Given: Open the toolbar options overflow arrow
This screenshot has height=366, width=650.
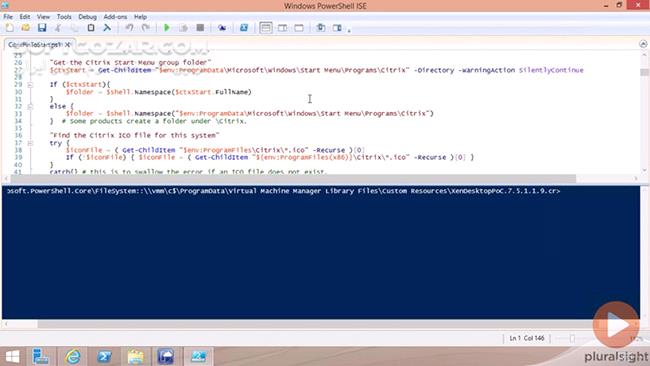Looking at the screenshot, I should [x=349, y=30].
